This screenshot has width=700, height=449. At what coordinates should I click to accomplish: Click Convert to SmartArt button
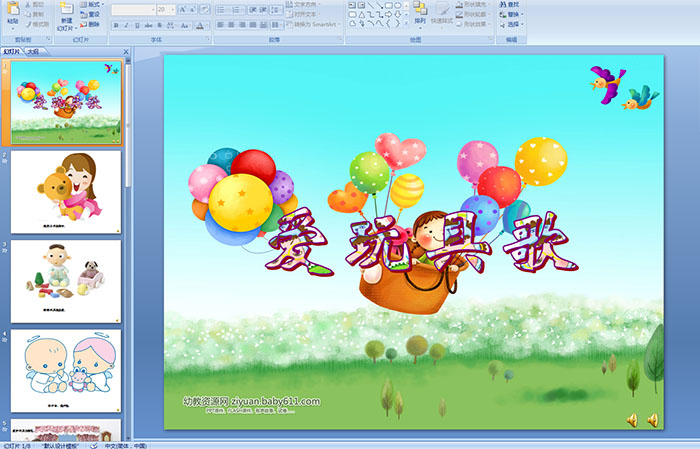[312, 24]
